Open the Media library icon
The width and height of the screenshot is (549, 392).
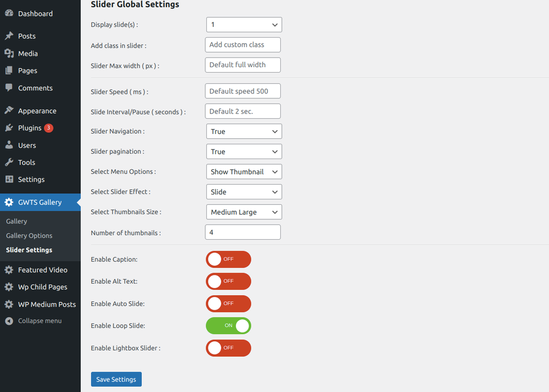pos(10,53)
